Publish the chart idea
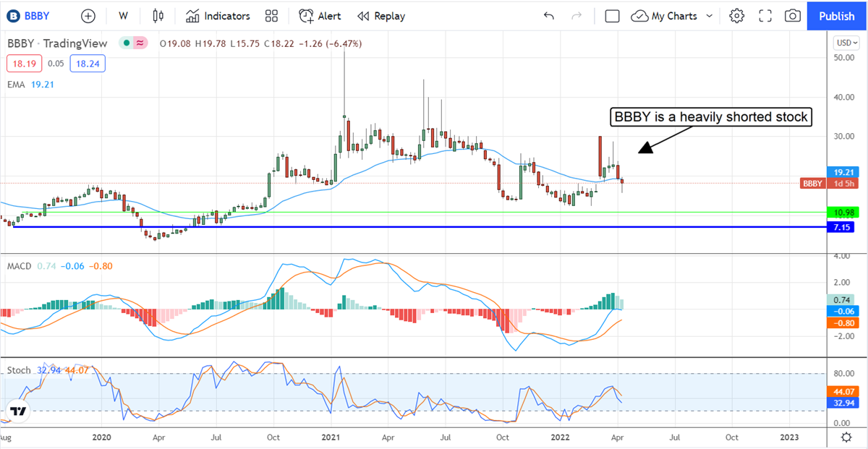 836,16
